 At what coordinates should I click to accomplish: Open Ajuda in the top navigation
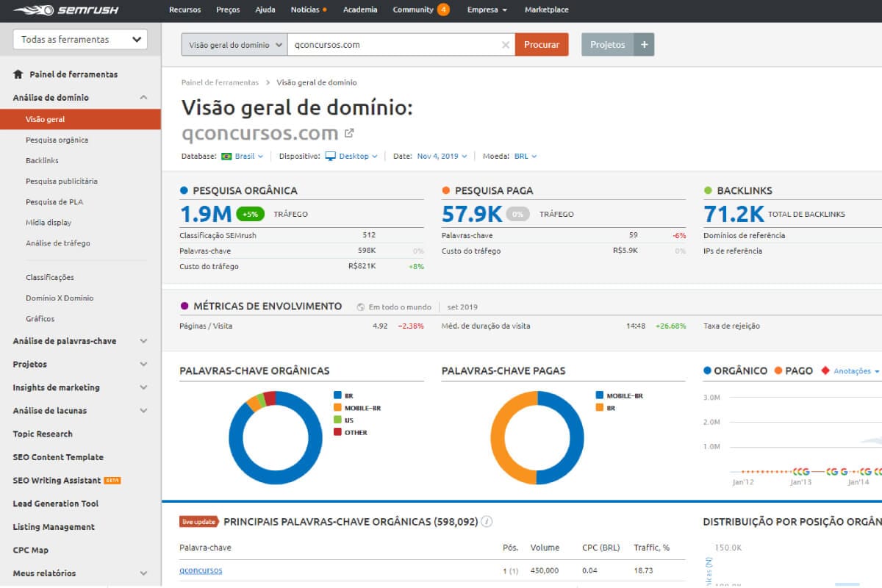coord(265,10)
